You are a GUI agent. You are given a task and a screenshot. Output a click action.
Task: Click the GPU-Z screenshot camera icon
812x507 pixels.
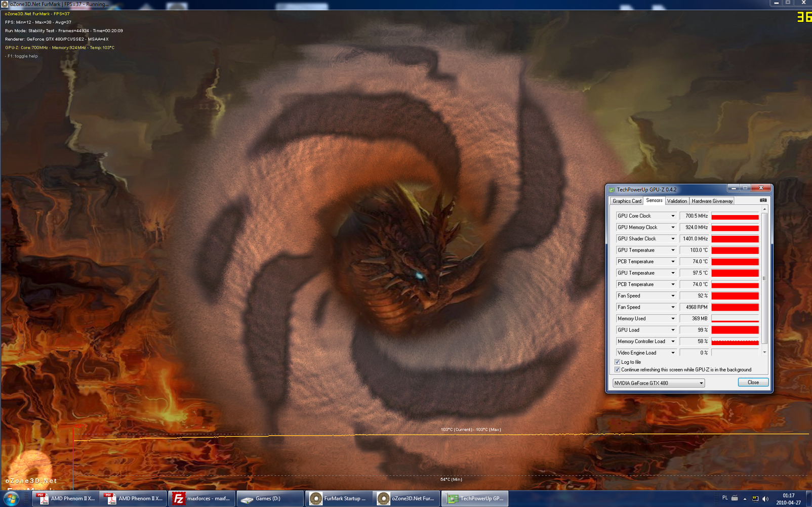tap(763, 200)
